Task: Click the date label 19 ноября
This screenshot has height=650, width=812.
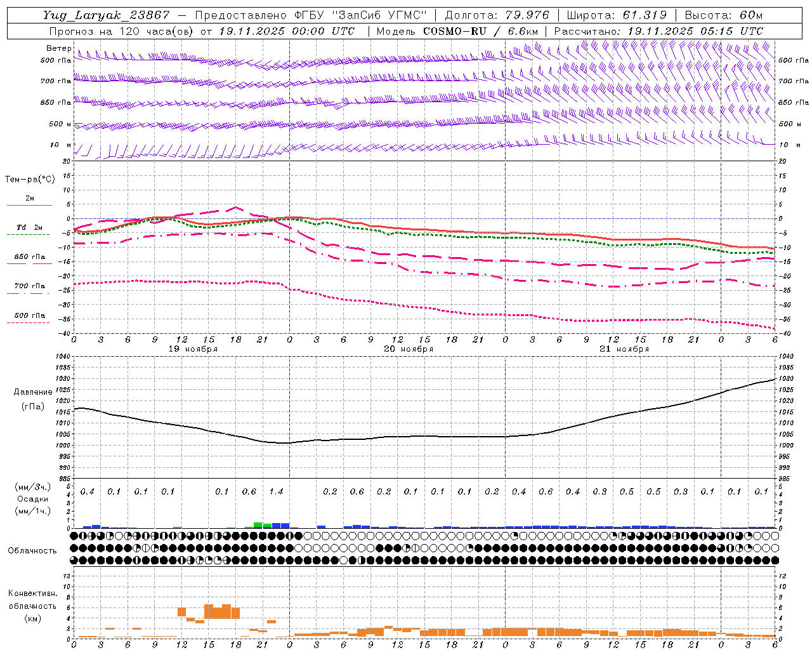Action: coord(193,349)
